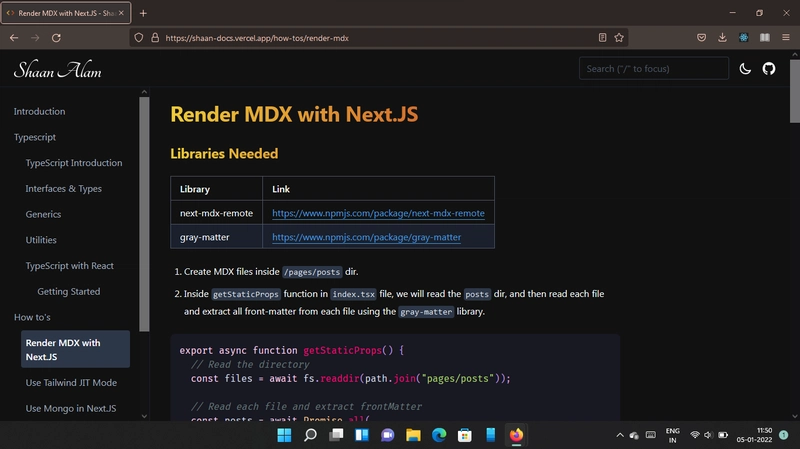
Task: Click the next-mdx-remote table cell
Action: point(216,213)
